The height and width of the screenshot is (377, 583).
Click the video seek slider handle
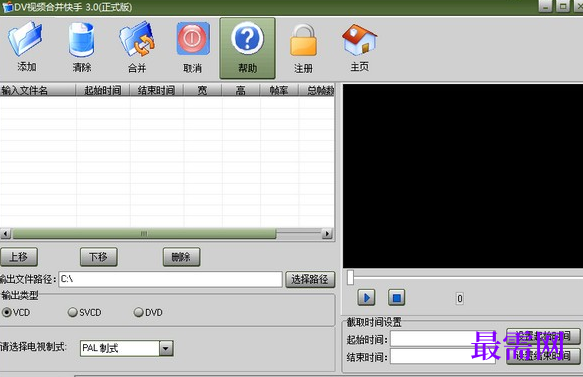350,278
